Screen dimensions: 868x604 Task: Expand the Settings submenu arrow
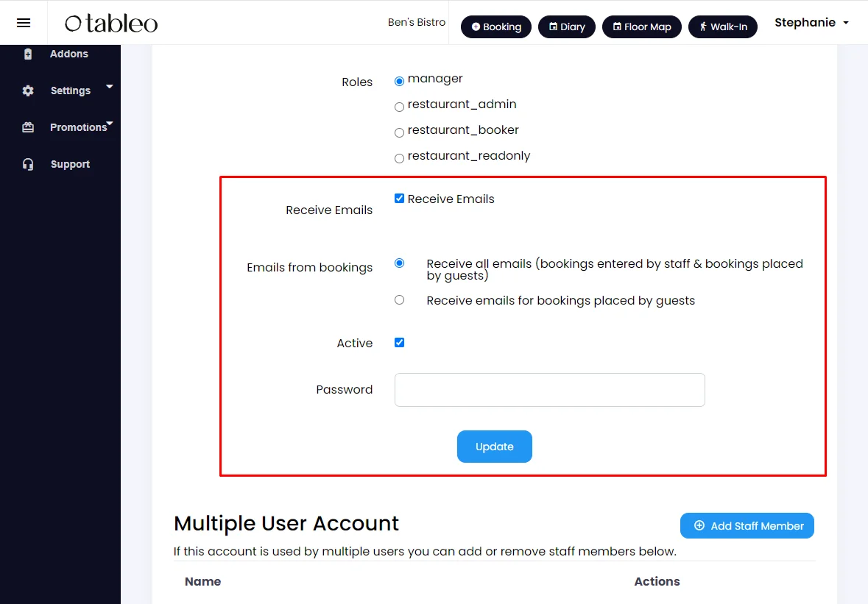click(x=110, y=86)
